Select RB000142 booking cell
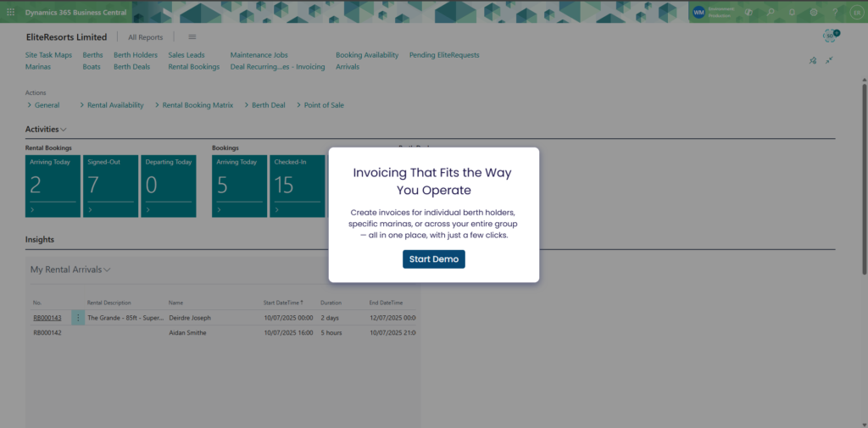Image resolution: width=868 pixels, height=428 pixels. click(47, 333)
